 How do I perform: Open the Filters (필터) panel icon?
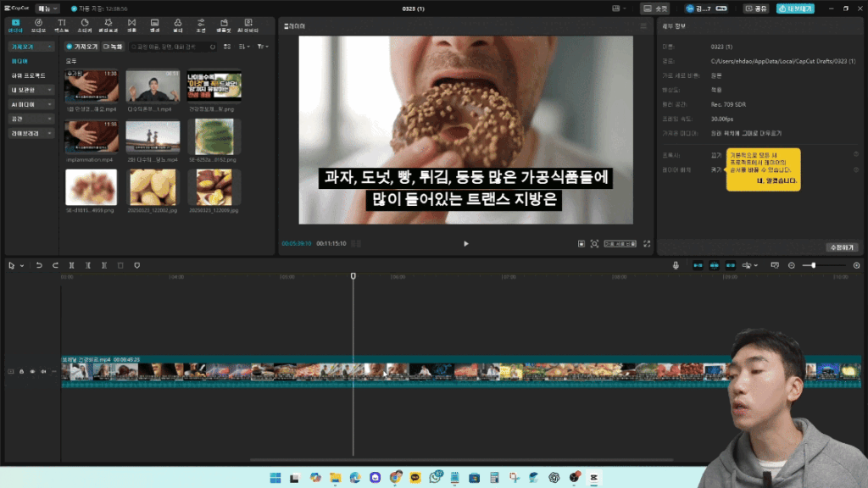[x=177, y=25]
